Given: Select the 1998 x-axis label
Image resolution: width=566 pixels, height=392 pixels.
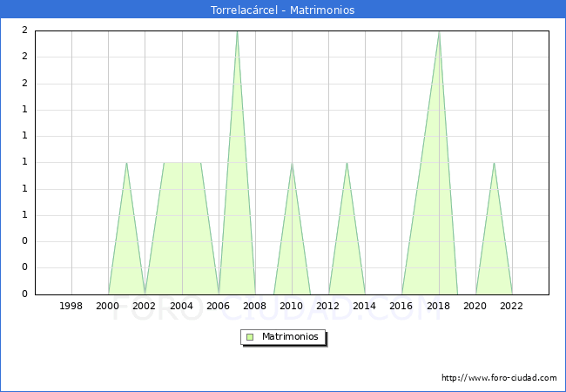Looking at the screenshot, I should [x=71, y=306].
